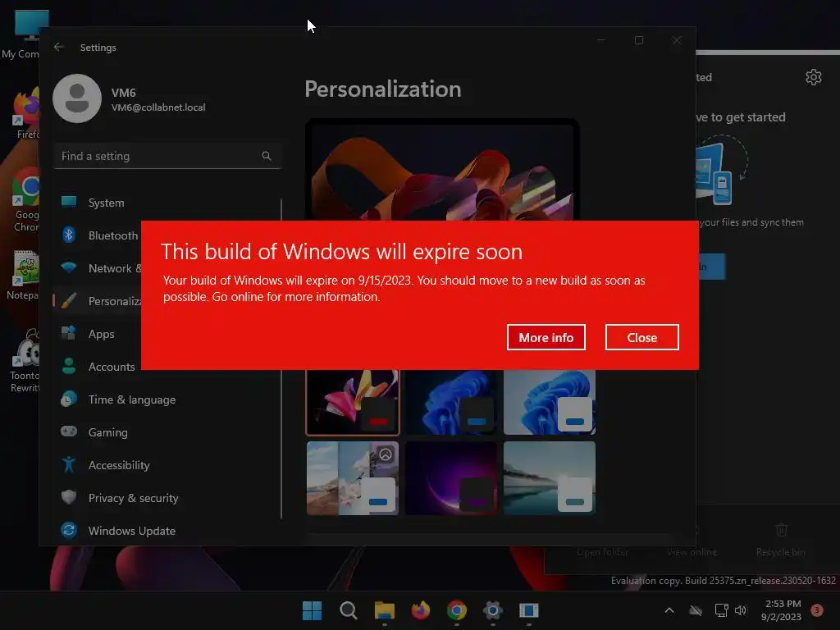Click the search magnifier in Find a setting
Image resolution: width=840 pixels, height=630 pixels.
[267, 156]
